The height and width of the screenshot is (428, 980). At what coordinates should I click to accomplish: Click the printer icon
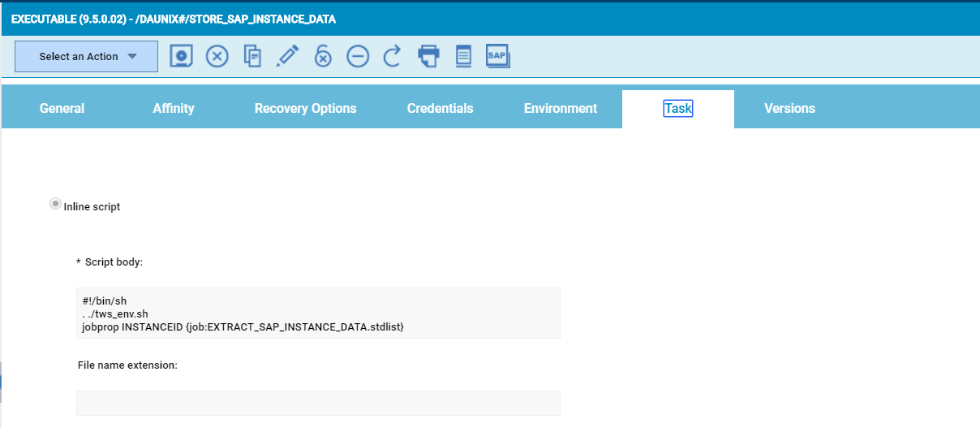[x=428, y=56]
